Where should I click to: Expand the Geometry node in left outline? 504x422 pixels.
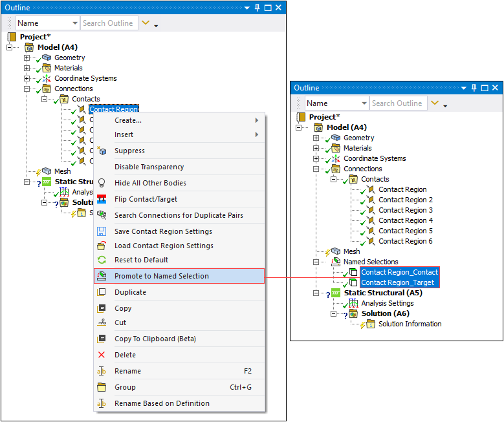(27, 58)
